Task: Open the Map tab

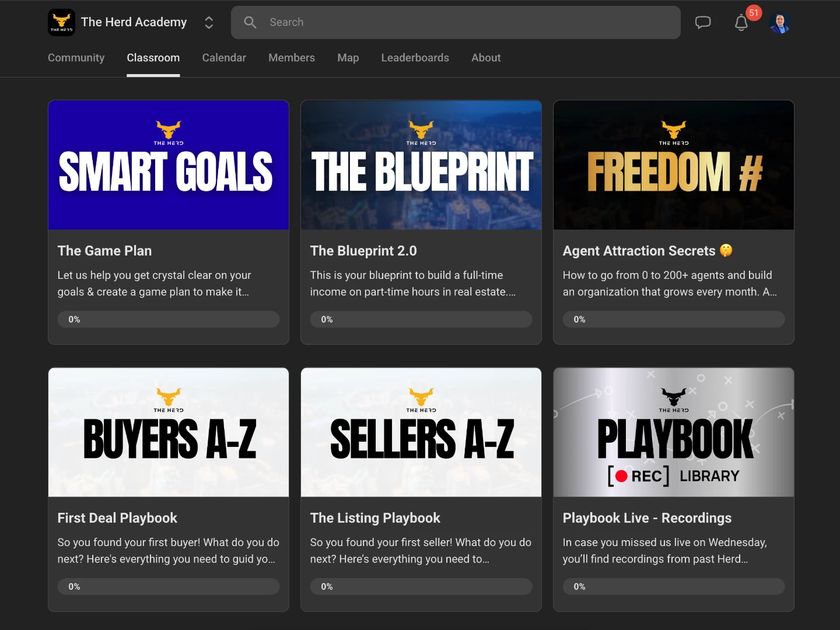Action: point(348,58)
